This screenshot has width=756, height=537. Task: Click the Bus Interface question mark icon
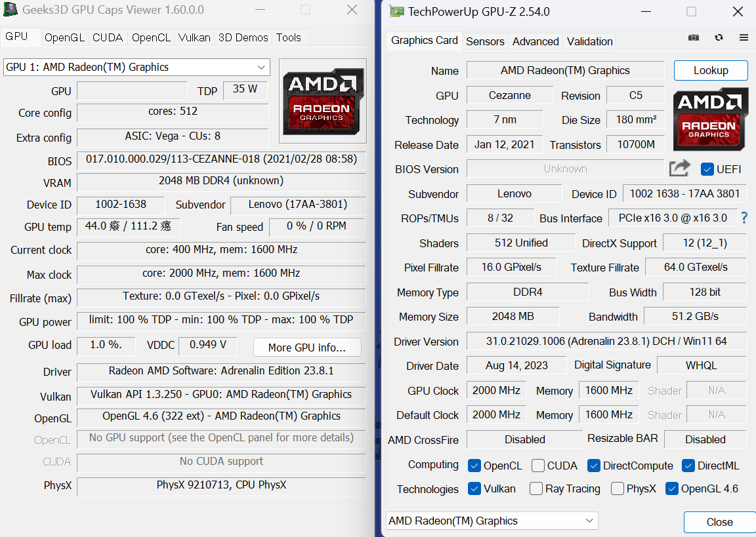coord(745,218)
